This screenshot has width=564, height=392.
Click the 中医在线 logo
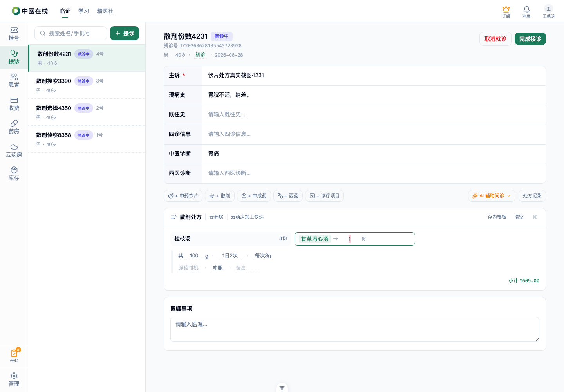[30, 11]
